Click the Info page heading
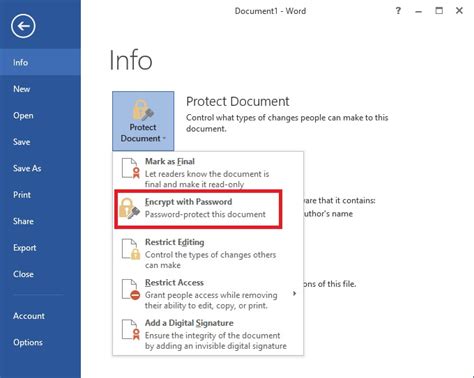The height and width of the screenshot is (378, 474). pyautogui.click(x=131, y=60)
